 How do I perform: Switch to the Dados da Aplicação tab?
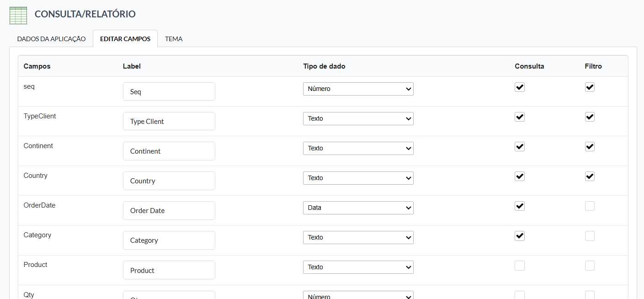51,39
